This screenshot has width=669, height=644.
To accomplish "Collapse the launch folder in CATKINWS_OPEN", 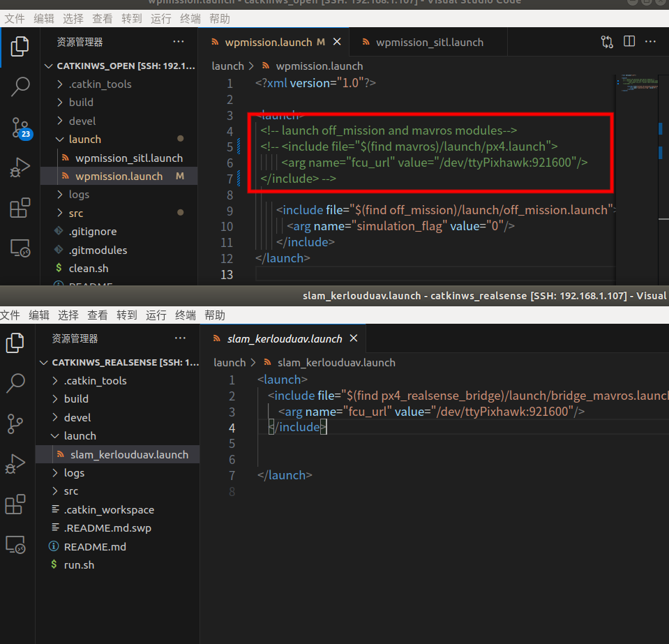I will point(84,140).
